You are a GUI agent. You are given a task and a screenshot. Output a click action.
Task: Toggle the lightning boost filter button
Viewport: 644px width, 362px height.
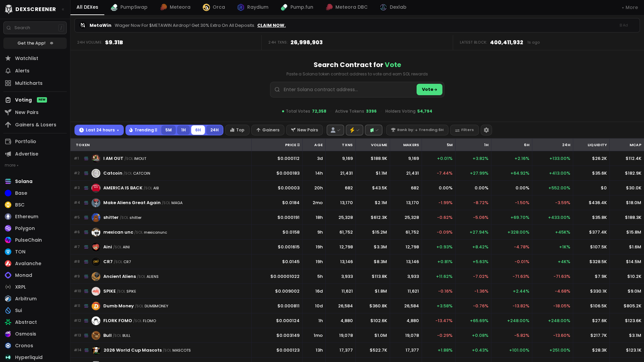355,130
